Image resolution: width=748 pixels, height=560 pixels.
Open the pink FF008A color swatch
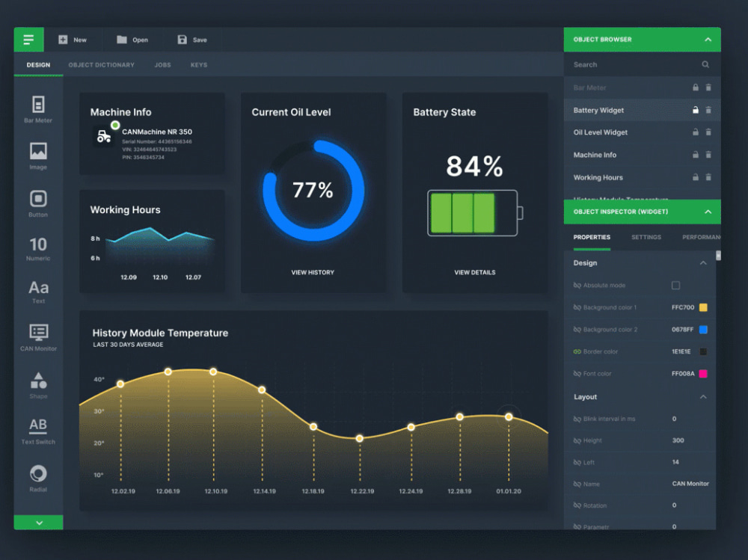click(703, 374)
